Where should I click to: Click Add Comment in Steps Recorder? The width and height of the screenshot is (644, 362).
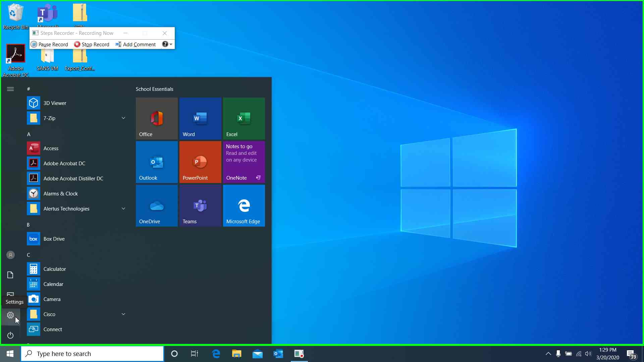(136, 44)
